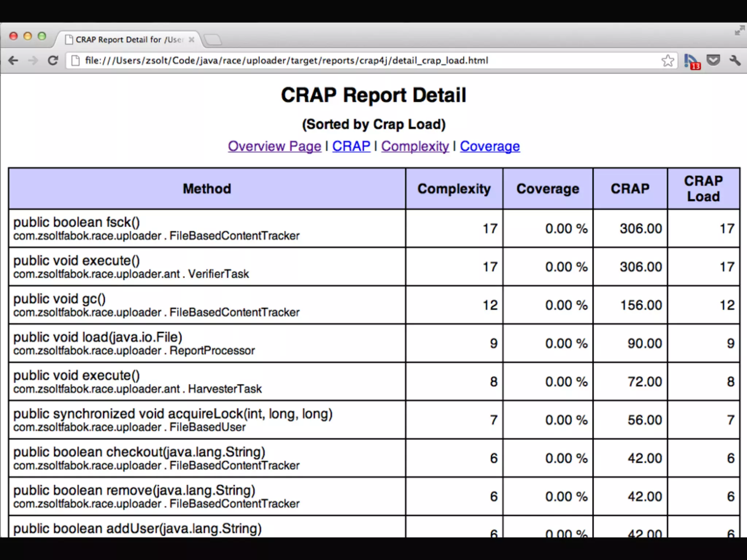Open the RSS extension icon with badge 13
The height and width of the screenshot is (560, 747).
[691, 61]
